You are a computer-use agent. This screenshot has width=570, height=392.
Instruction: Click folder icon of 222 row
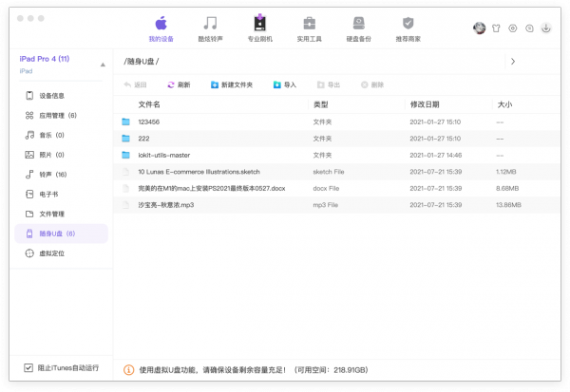coord(125,139)
